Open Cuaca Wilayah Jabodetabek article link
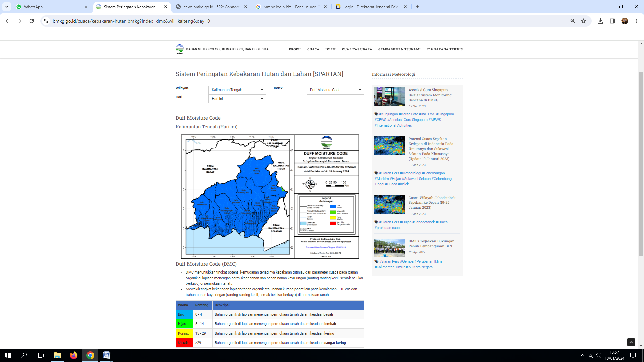644x362 pixels. pyautogui.click(x=432, y=203)
